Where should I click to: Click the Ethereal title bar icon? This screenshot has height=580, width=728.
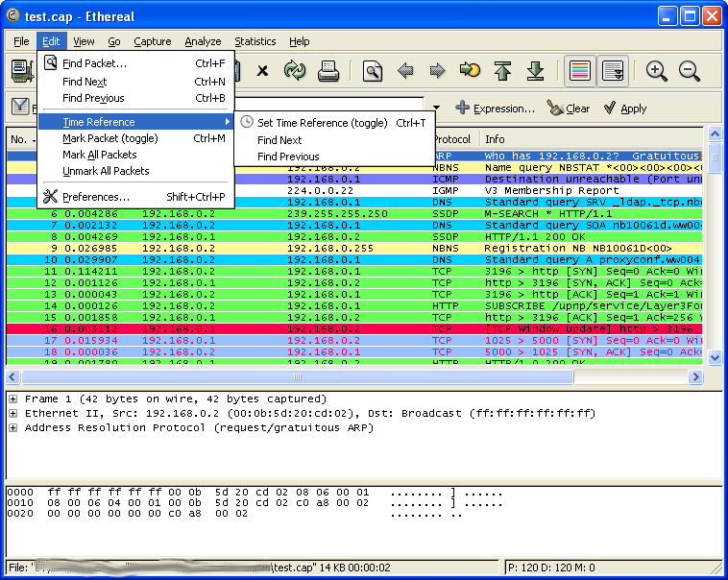pyautogui.click(x=12, y=15)
